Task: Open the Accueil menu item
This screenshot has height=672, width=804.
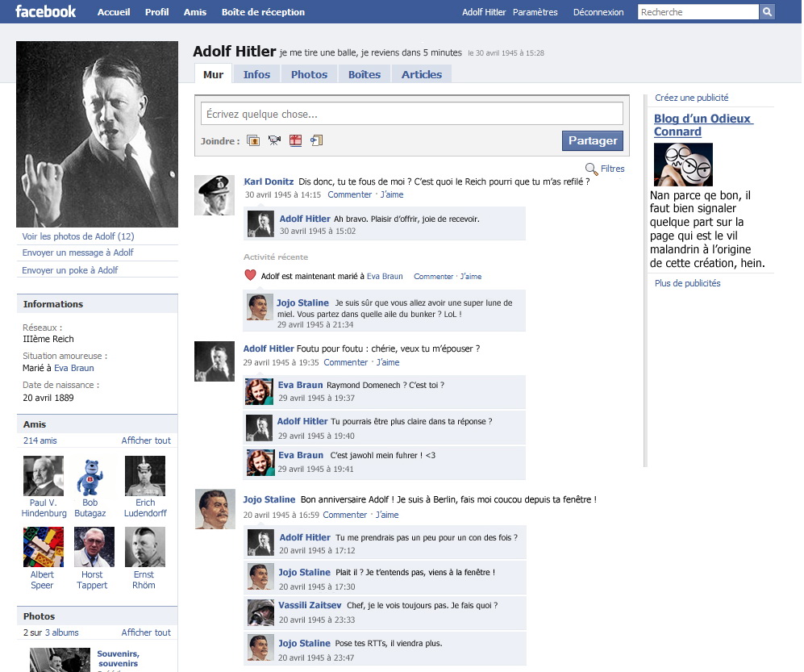Action: tap(114, 12)
